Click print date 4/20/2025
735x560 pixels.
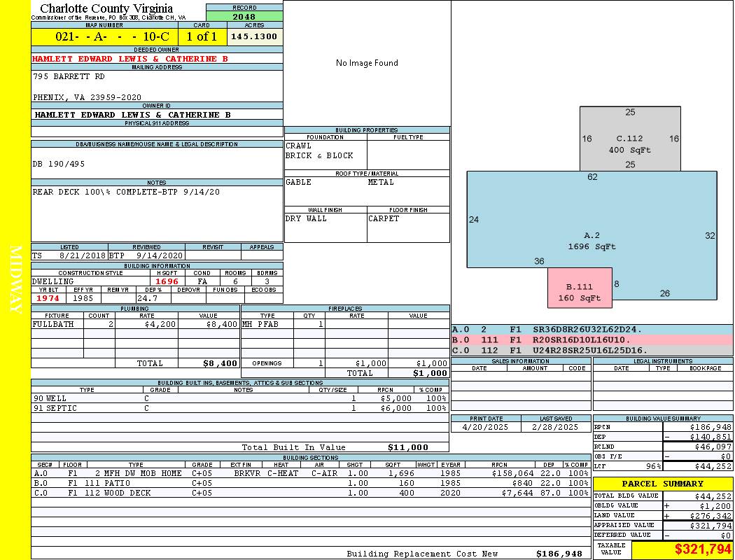485,428
